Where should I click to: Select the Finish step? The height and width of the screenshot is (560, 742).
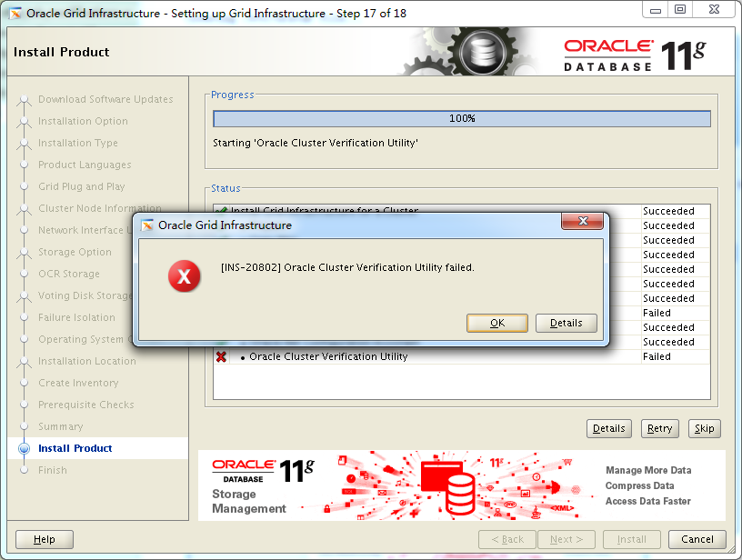(x=53, y=470)
